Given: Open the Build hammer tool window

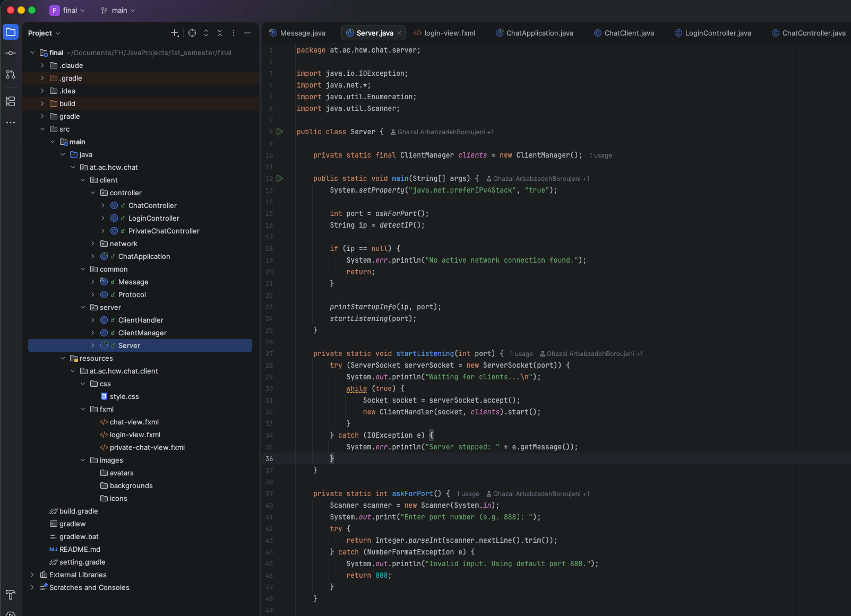Looking at the screenshot, I should [x=11, y=595].
